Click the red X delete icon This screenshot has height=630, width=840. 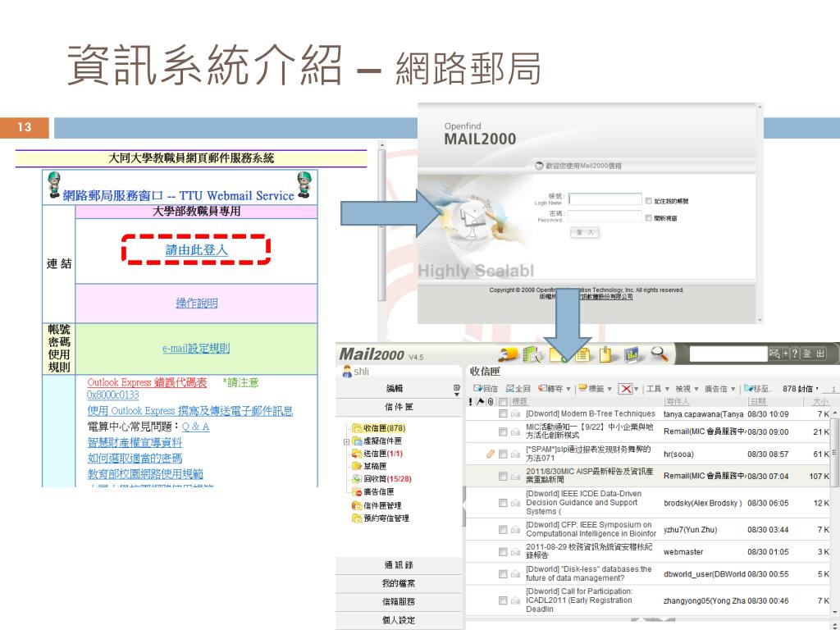[625, 388]
